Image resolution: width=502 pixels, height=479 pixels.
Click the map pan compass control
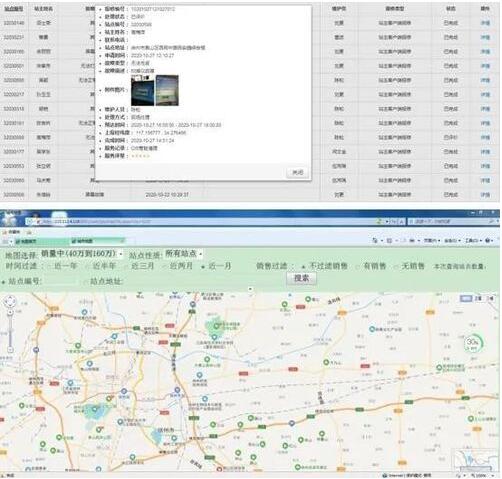(x=10, y=301)
